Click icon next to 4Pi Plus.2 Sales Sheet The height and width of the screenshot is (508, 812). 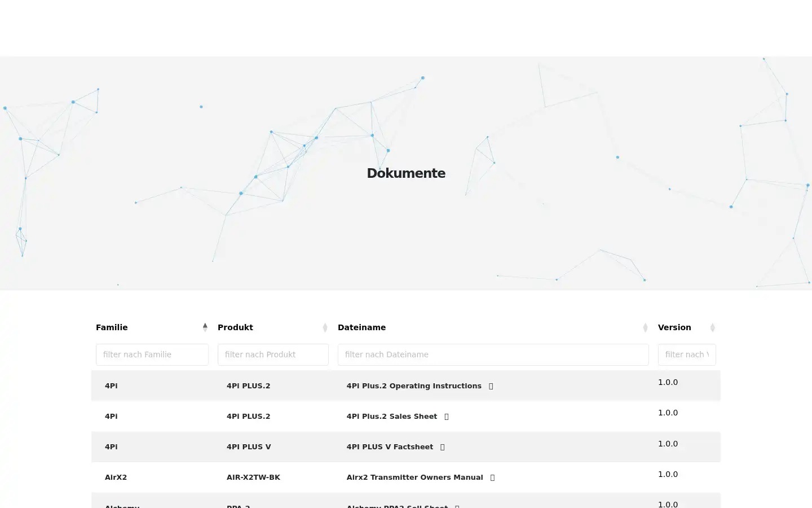point(446,417)
